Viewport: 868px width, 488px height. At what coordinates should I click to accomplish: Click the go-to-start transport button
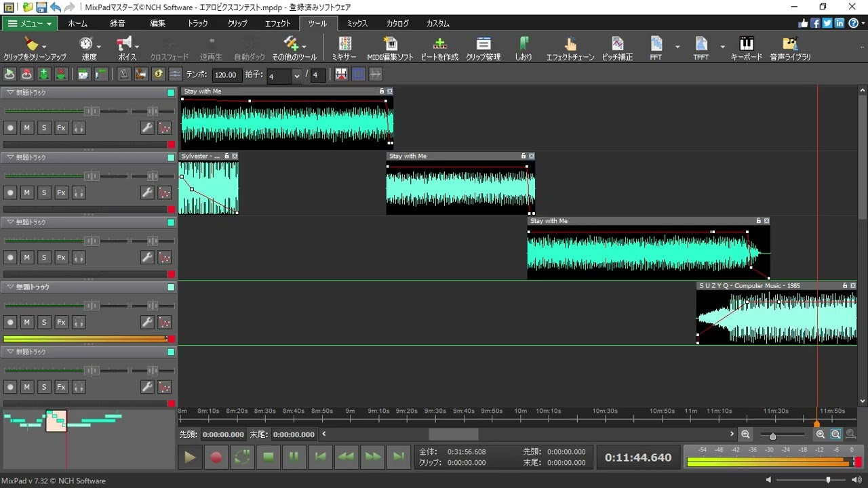321,457
